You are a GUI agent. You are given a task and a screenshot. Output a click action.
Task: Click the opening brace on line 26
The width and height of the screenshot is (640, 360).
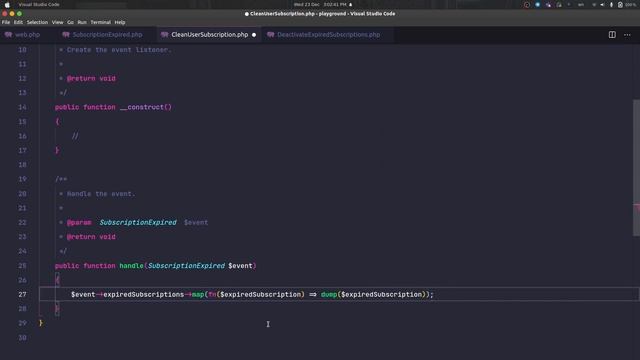(x=57, y=280)
